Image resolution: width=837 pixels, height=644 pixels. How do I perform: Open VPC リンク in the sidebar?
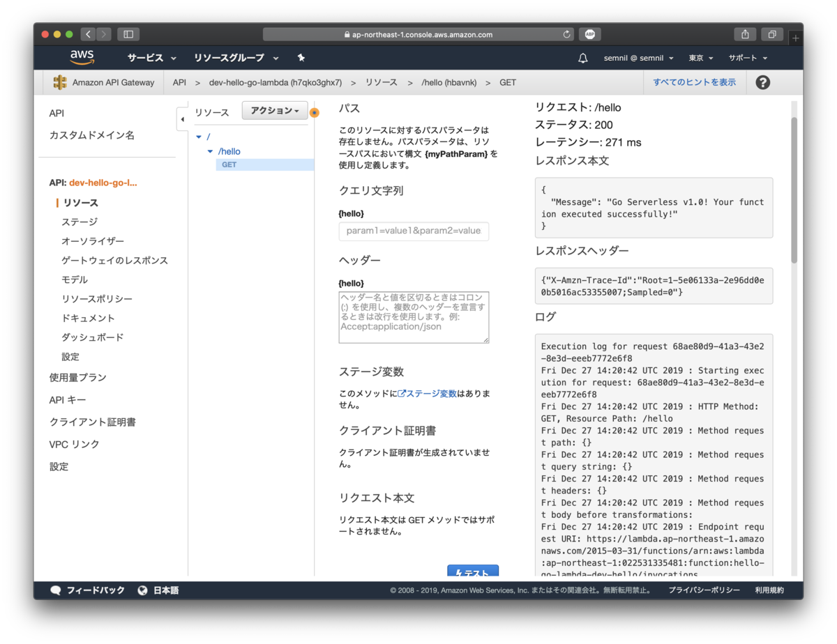pyautogui.click(x=75, y=444)
